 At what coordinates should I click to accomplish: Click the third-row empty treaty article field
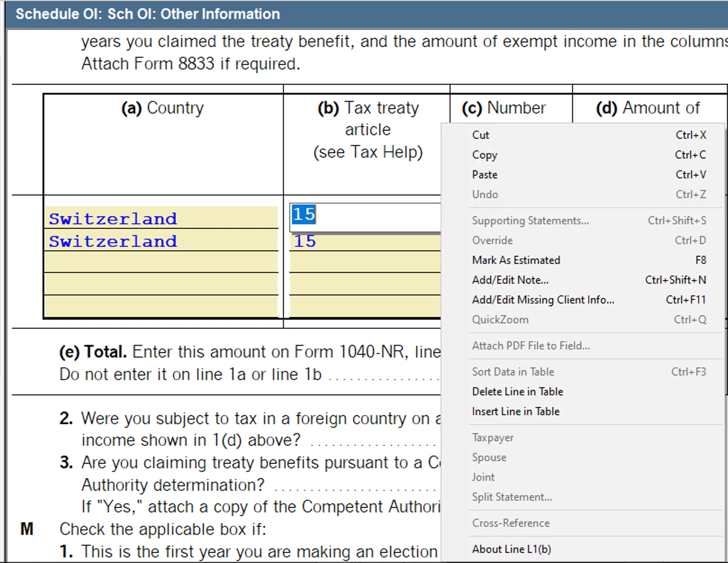(x=365, y=262)
